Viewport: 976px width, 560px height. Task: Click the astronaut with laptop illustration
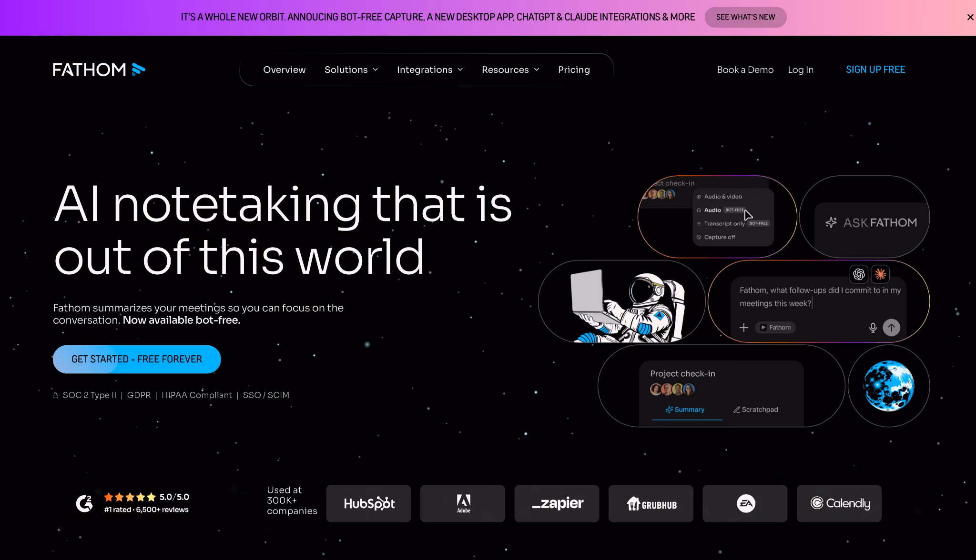(x=628, y=305)
